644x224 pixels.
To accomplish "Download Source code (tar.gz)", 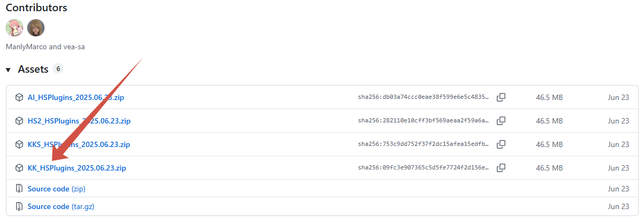I will point(62,206).
